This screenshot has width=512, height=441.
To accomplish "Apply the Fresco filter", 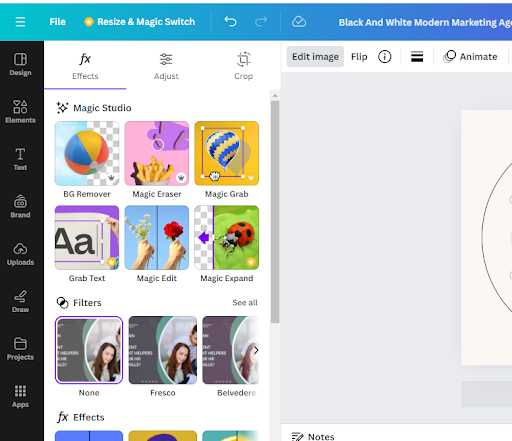I will (163, 350).
